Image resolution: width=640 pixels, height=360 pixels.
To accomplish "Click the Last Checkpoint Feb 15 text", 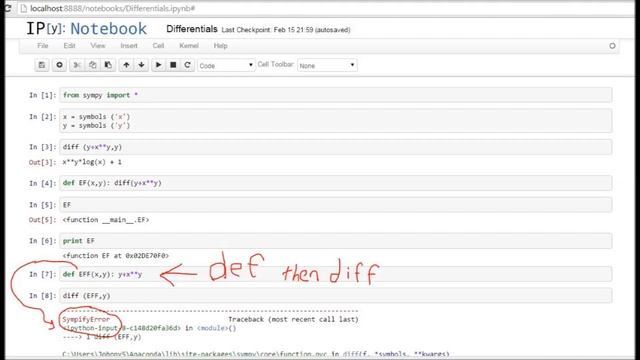I will pos(286,30).
